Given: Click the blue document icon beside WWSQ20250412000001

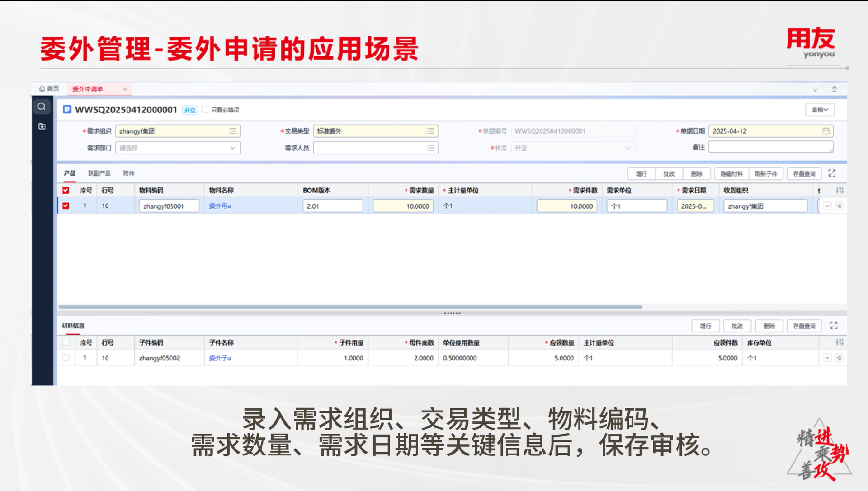Looking at the screenshot, I should pyautogui.click(x=67, y=109).
